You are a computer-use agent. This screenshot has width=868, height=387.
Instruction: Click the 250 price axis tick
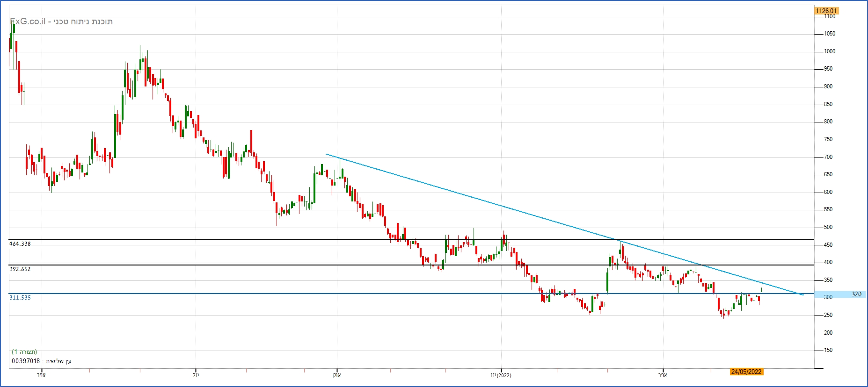[x=828, y=315]
